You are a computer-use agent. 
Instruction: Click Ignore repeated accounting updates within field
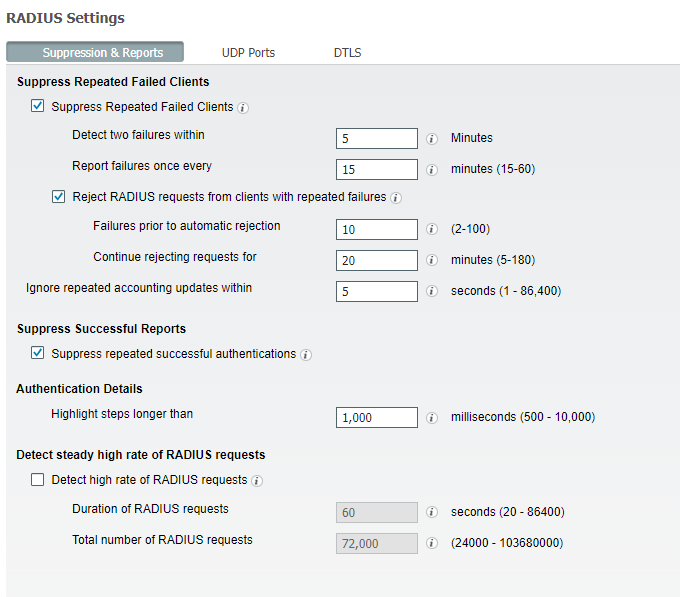click(x=377, y=291)
